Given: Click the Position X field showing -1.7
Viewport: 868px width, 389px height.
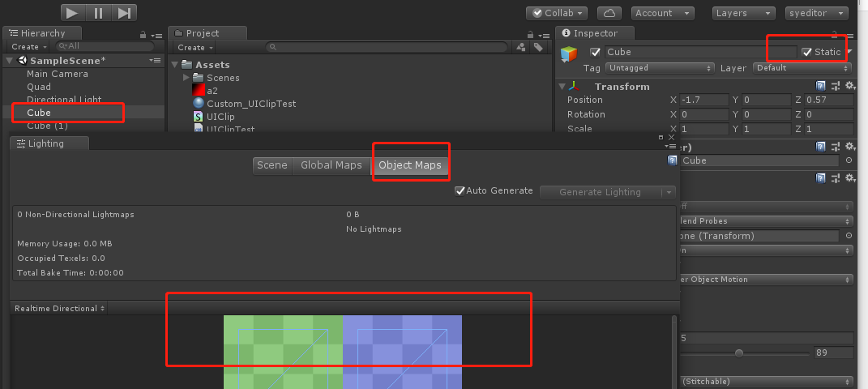Looking at the screenshot, I should coord(704,100).
